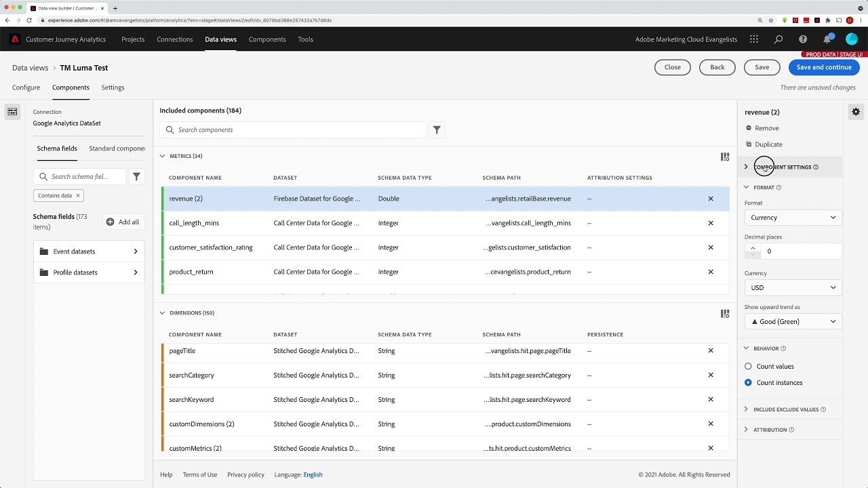Select the Count instances radio button
The height and width of the screenshot is (488, 868).
(x=748, y=382)
